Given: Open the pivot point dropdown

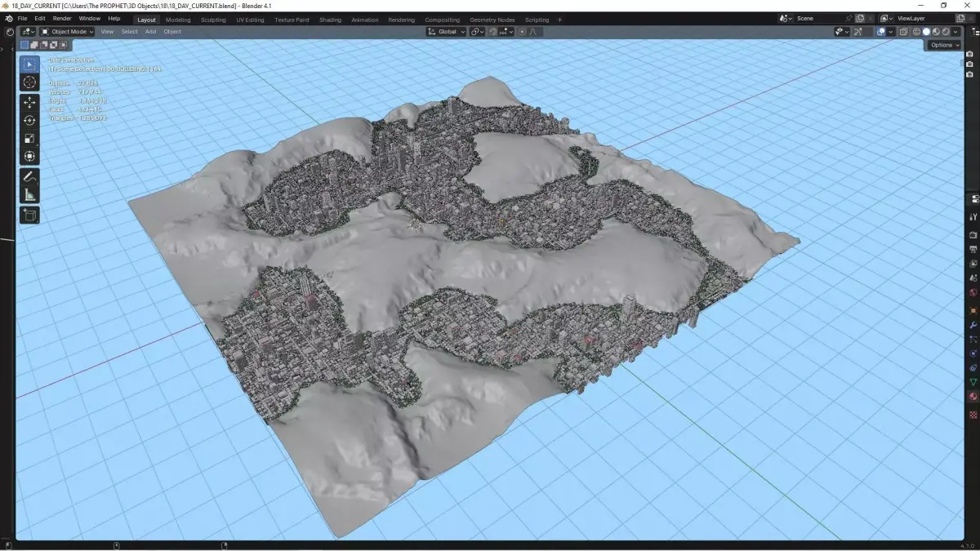Looking at the screenshot, I should coord(477,32).
